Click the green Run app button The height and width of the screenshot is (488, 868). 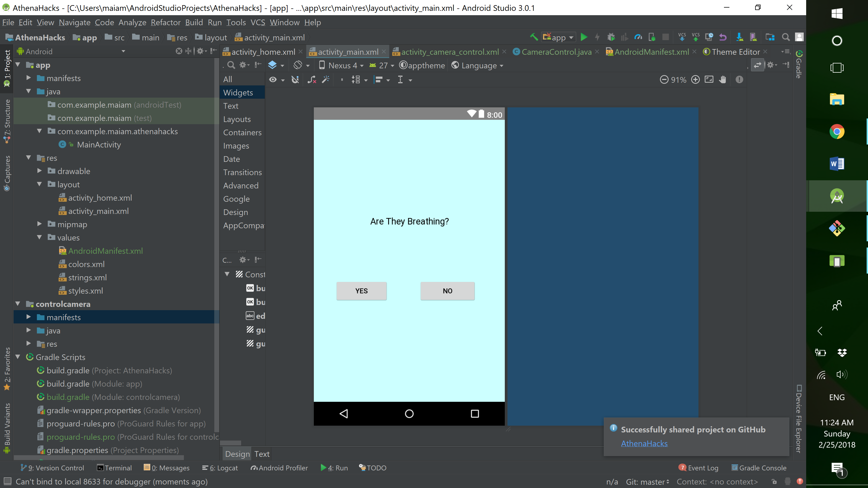[x=584, y=37]
